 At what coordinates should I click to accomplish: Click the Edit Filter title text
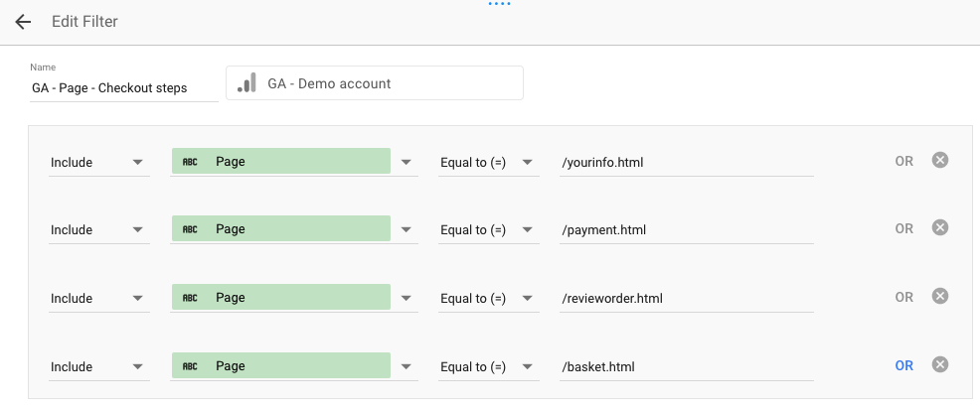tap(84, 22)
